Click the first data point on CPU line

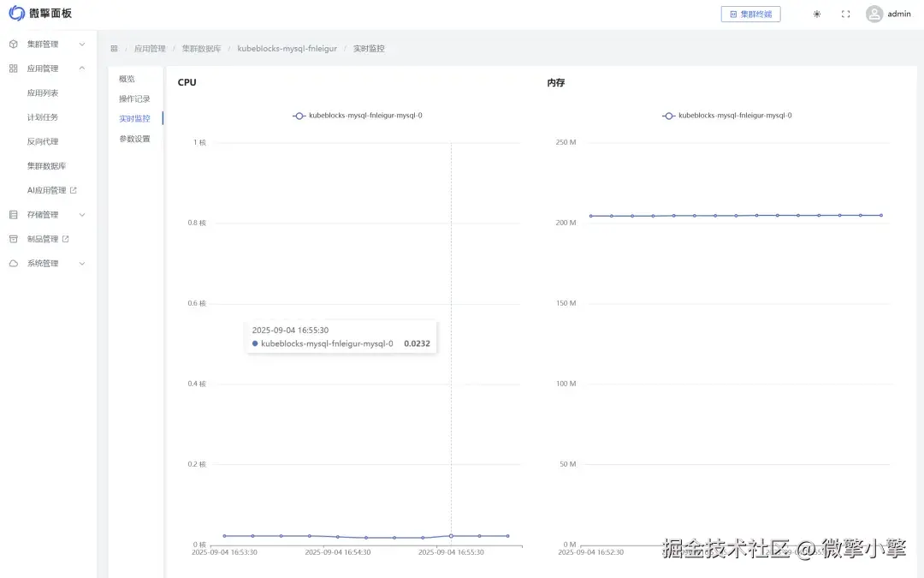[224, 535]
